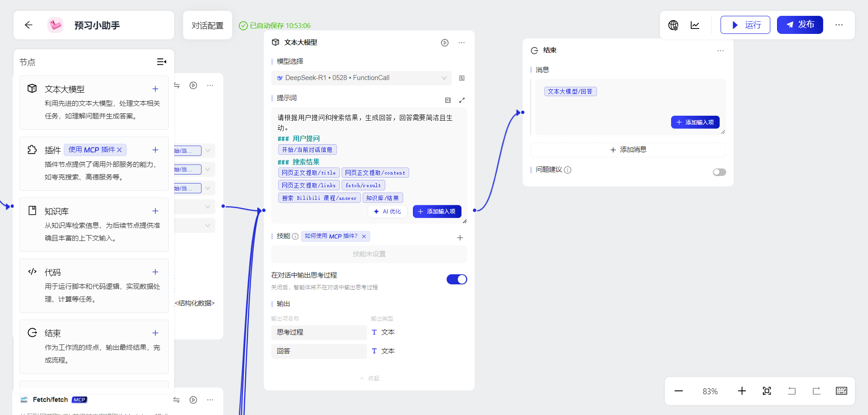Fit the canvas to screen
Screen dimensions: 868x415
point(767,391)
